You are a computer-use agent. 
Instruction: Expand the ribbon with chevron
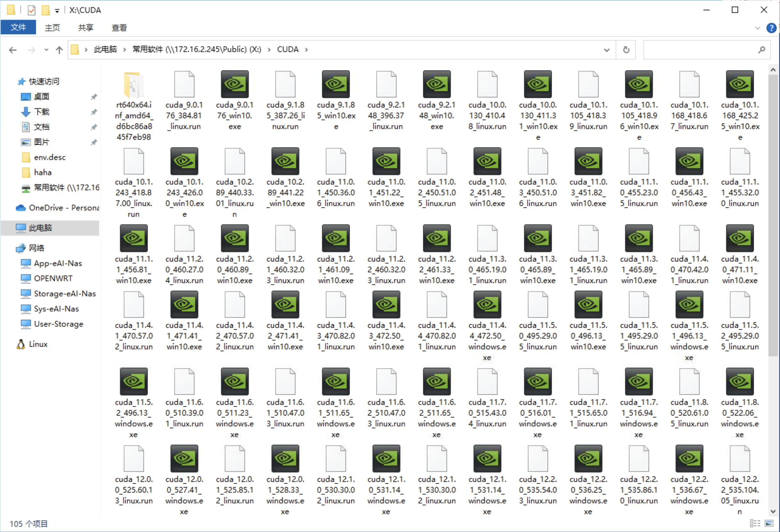pyautogui.click(x=758, y=28)
